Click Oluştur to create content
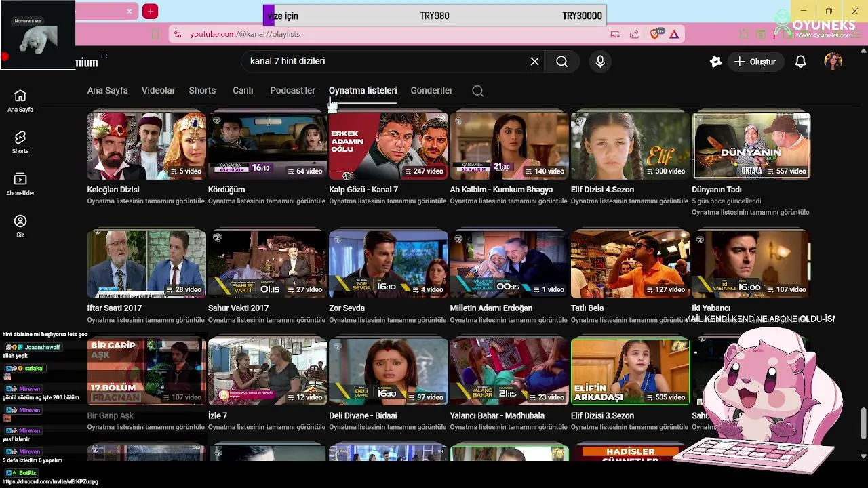This screenshot has width=868, height=488. pos(756,62)
